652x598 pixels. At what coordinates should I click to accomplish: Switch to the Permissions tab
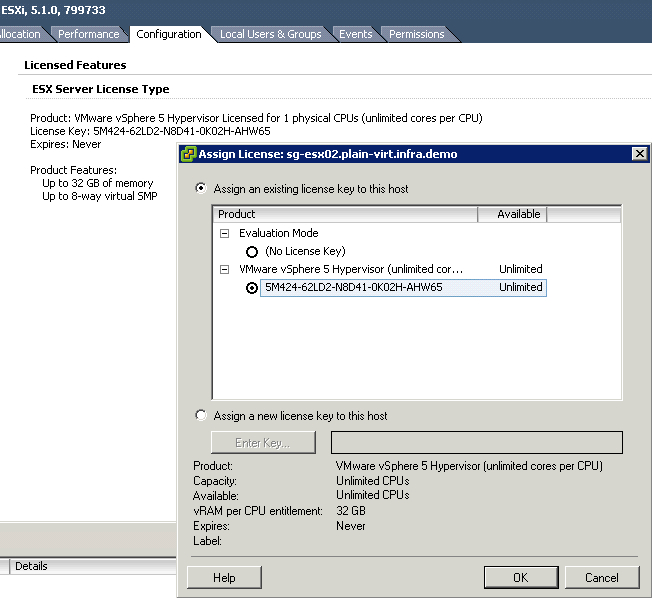tap(417, 34)
